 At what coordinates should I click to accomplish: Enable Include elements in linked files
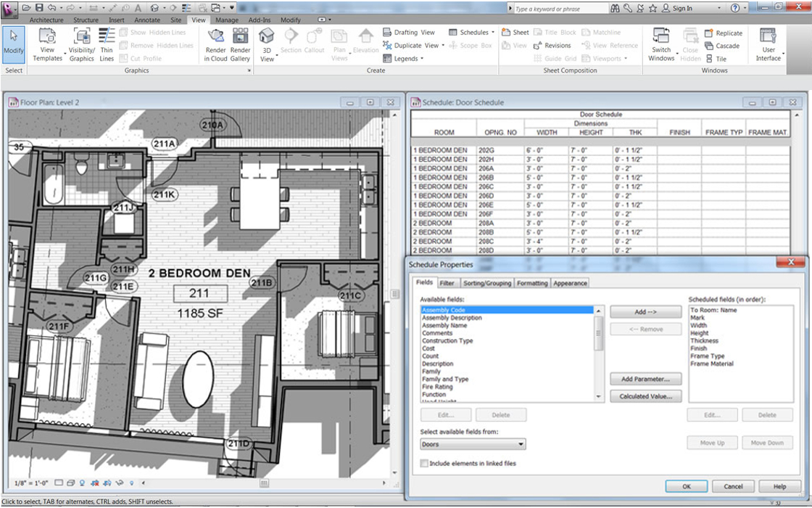pyautogui.click(x=425, y=463)
